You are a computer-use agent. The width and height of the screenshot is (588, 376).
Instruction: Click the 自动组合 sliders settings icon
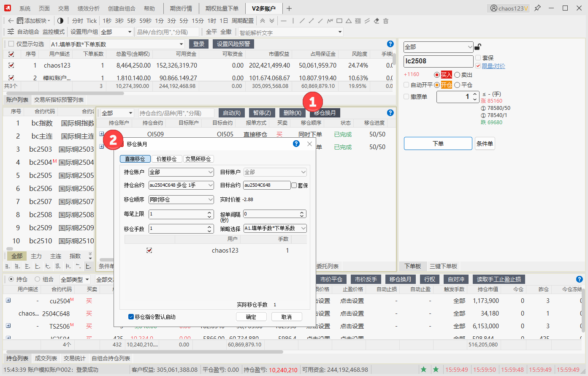pyautogui.click(x=11, y=32)
